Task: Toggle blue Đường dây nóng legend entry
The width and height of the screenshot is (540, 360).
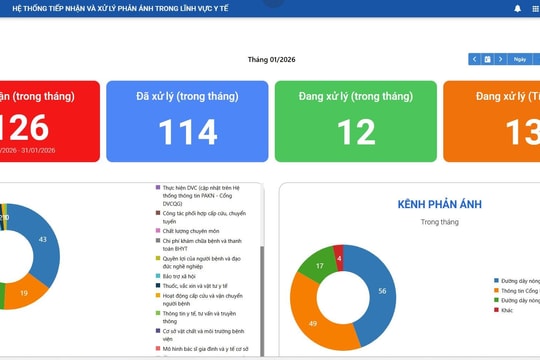Action: tap(517, 281)
